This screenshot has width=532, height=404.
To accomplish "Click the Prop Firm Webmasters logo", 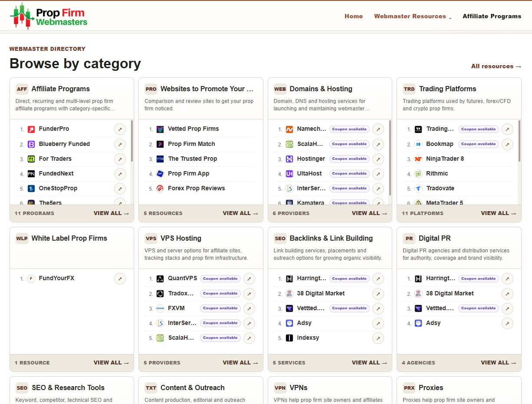I will point(49,16).
